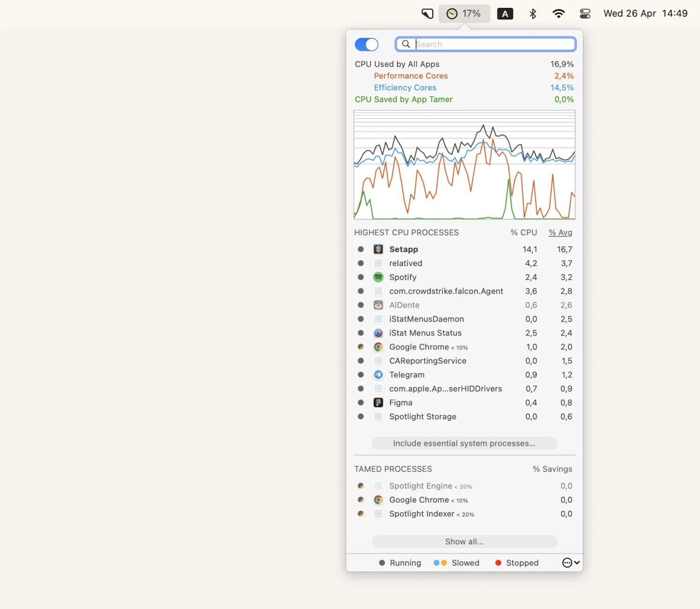Open the ellipsis options menu at bottom
Viewport: 700px width, 609px height.
571,563
